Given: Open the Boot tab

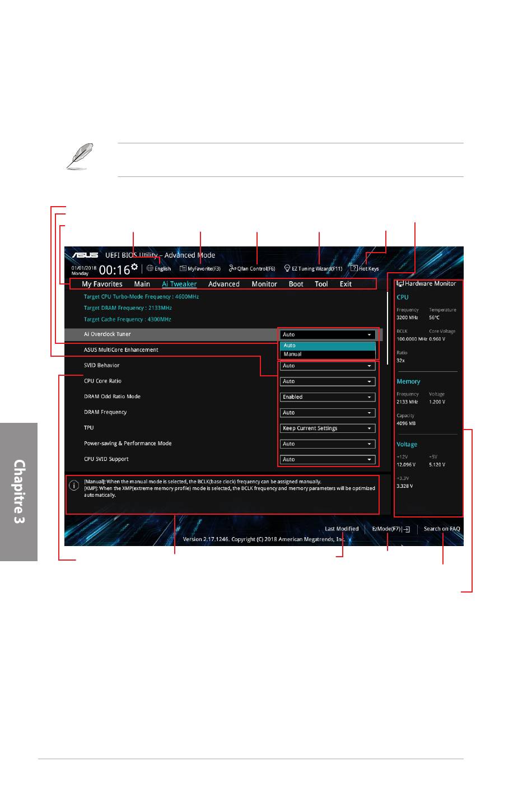Looking at the screenshot, I should (x=296, y=284).
